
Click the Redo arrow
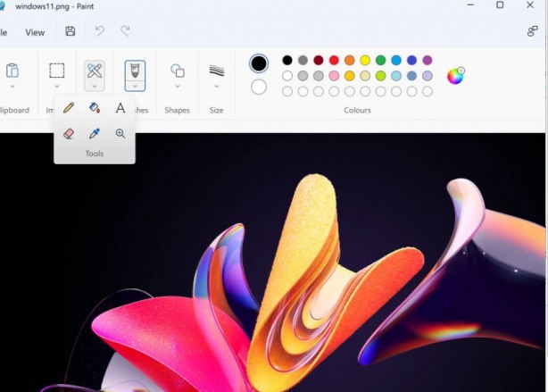(x=125, y=31)
